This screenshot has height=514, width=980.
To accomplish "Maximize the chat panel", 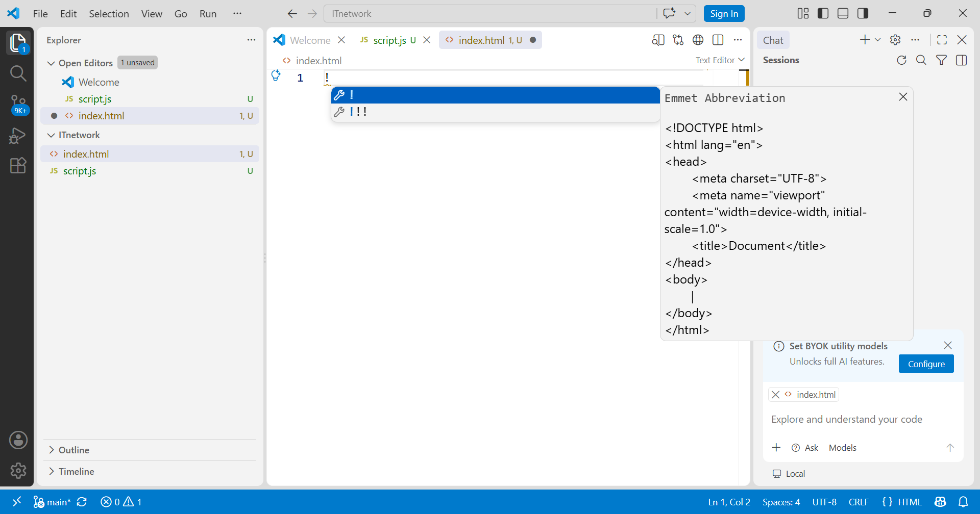I will pyautogui.click(x=942, y=40).
